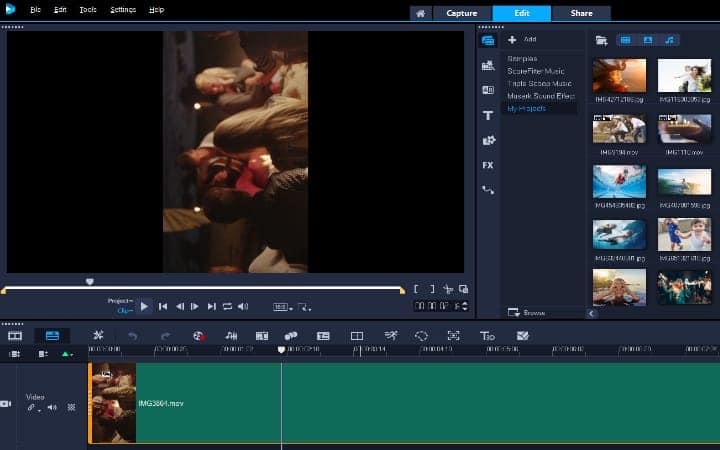720x450 pixels.
Task: Collapse the library folder panel arrow
Action: point(591,313)
